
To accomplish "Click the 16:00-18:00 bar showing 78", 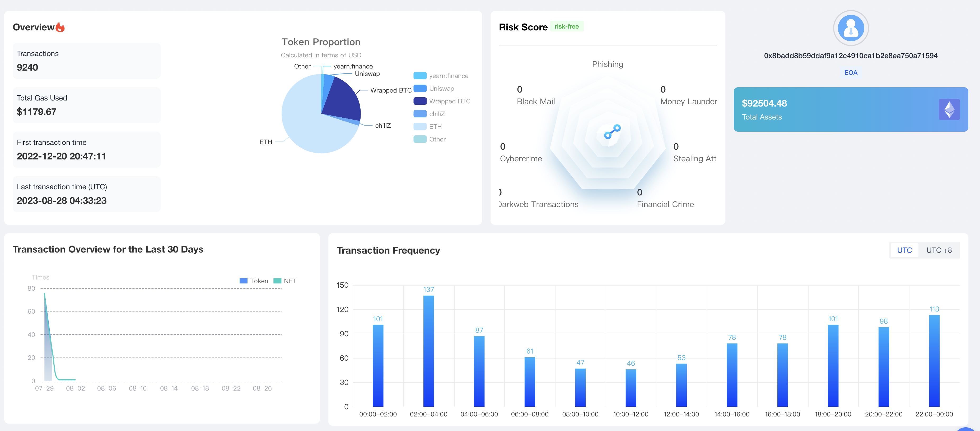I will [783, 375].
